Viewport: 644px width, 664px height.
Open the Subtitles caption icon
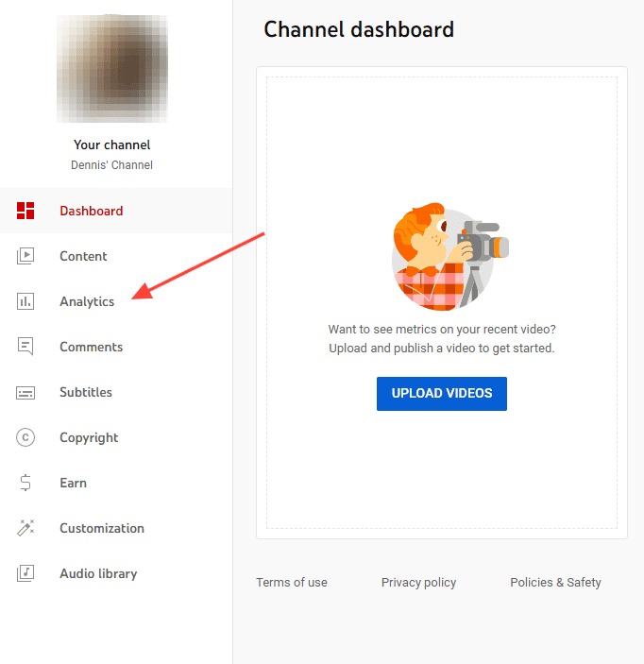pyautogui.click(x=25, y=393)
